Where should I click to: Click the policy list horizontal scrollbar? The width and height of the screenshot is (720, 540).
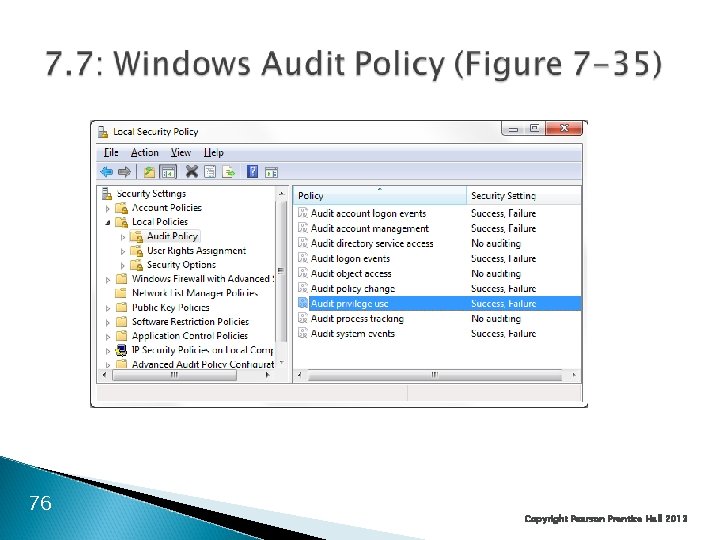pyautogui.click(x=436, y=375)
